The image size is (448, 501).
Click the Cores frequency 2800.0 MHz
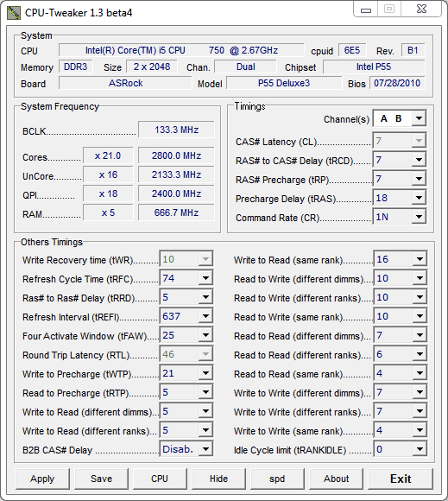176,155
